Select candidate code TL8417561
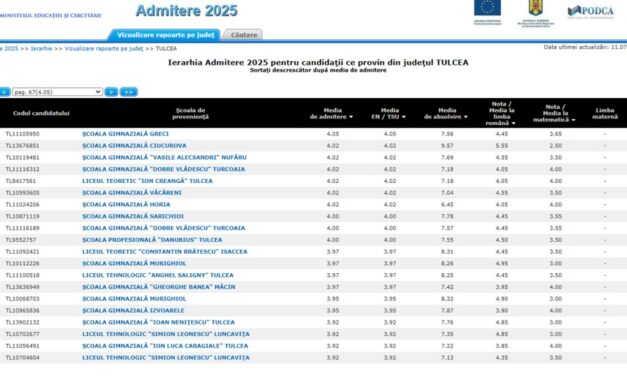 pyautogui.click(x=21, y=181)
